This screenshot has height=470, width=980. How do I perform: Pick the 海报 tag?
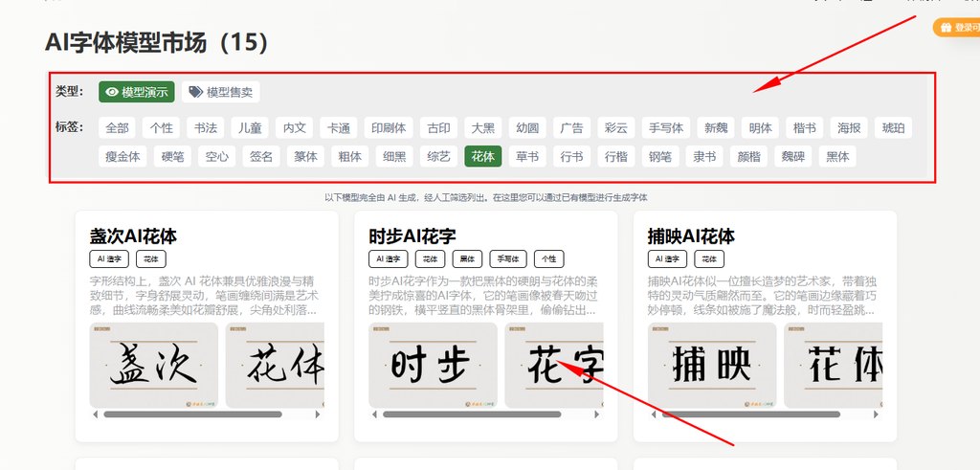click(850, 127)
